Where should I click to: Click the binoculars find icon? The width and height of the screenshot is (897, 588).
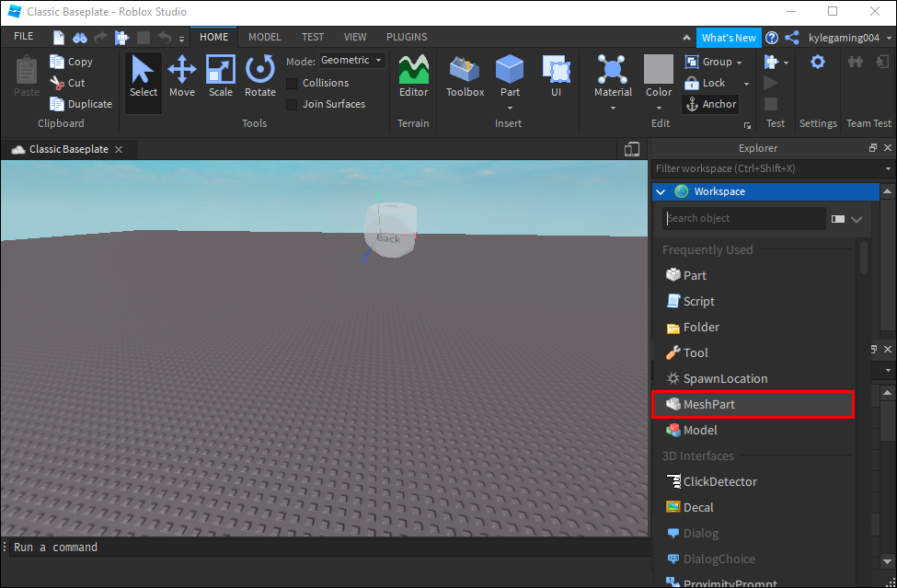[x=79, y=38]
